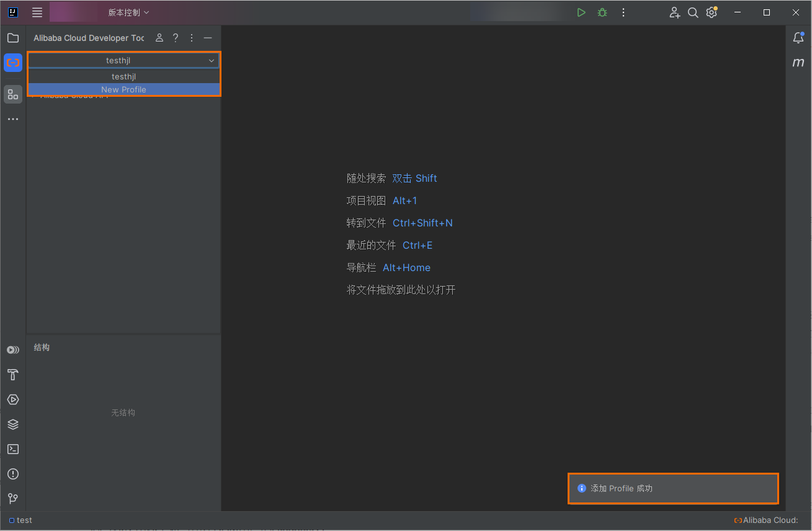The image size is (812, 531).
Task: Open the toolkit help question mark icon
Action: (x=176, y=38)
